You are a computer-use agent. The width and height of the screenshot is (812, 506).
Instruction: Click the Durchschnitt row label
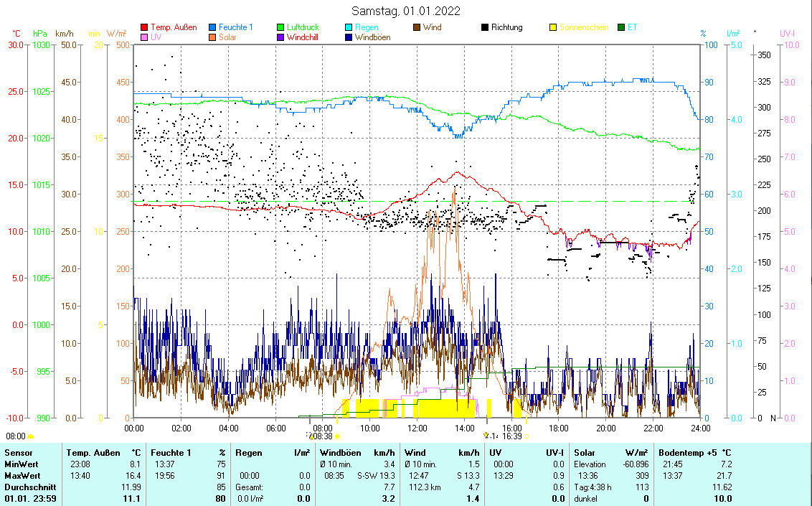pos(27,487)
